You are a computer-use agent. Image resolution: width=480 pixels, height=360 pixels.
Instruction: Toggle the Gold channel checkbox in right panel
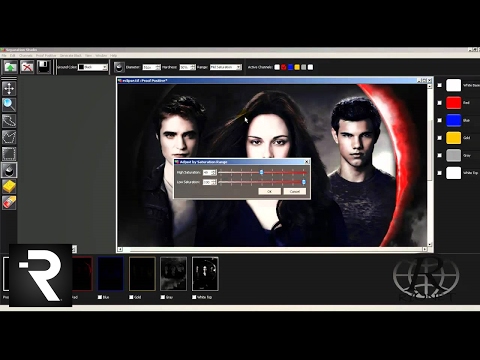pyautogui.click(x=440, y=138)
